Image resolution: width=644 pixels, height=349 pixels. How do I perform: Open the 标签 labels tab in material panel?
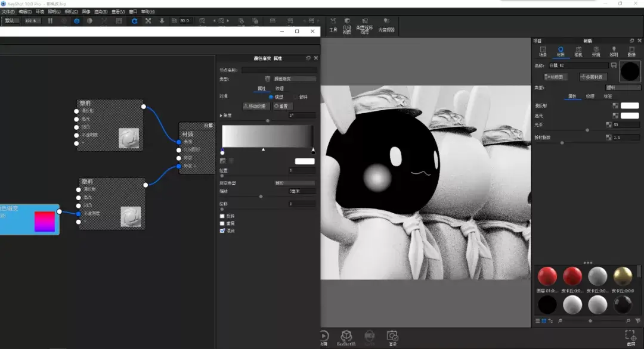coord(608,96)
